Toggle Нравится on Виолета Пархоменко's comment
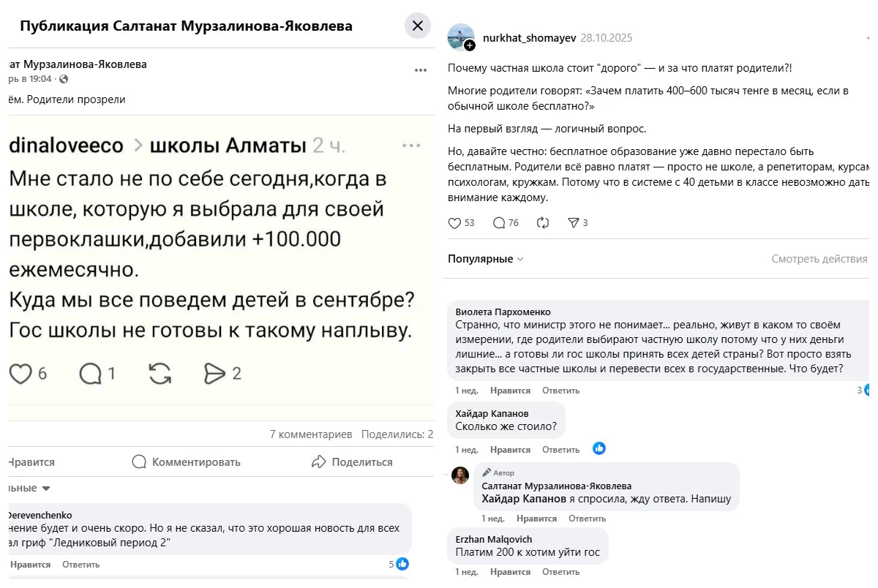 (x=510, y=391)
